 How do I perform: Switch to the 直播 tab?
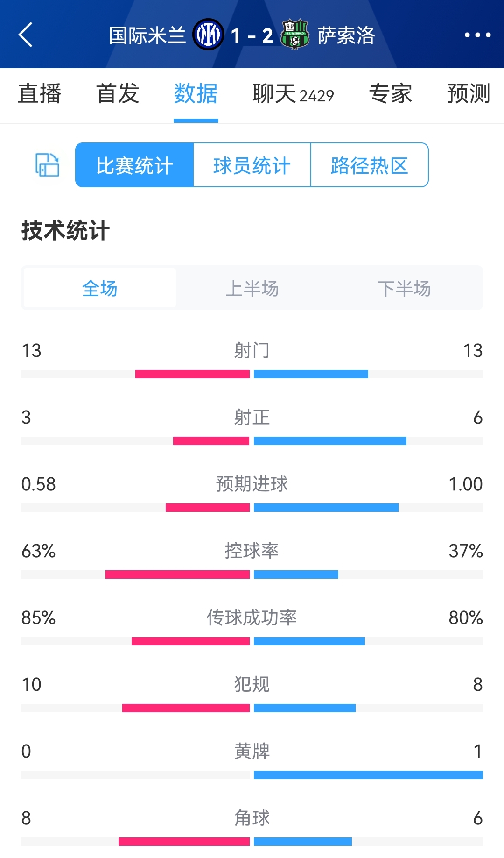[40, 94]
